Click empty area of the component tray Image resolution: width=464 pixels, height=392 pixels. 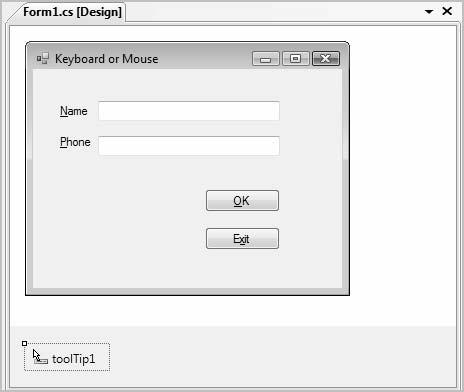coord(267,357)
